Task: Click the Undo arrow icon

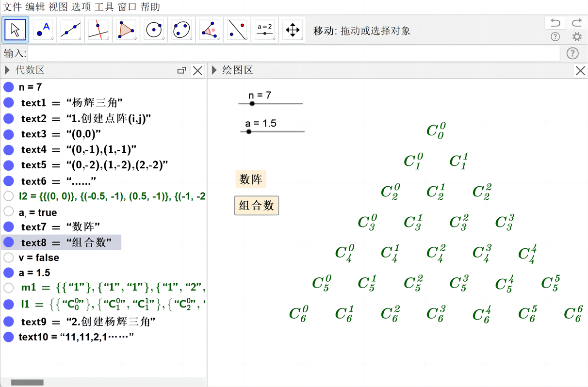Action: pos(555,23)
